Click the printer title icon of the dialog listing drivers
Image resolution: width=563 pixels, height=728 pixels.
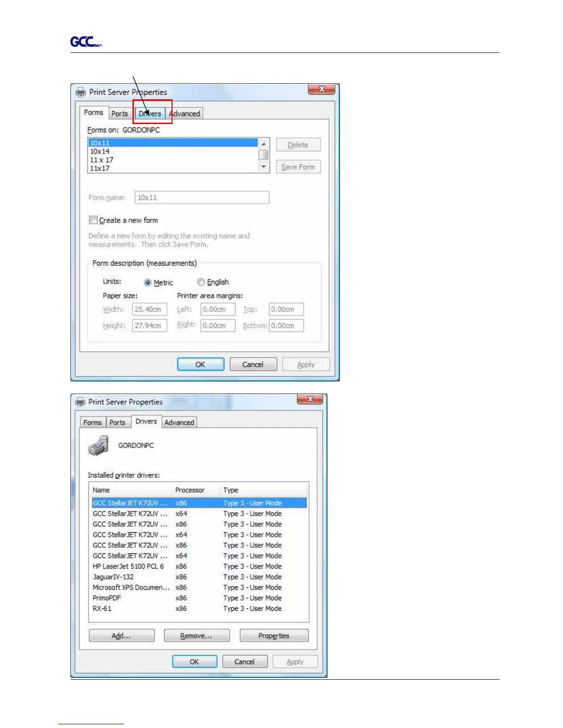pos(80,402)
